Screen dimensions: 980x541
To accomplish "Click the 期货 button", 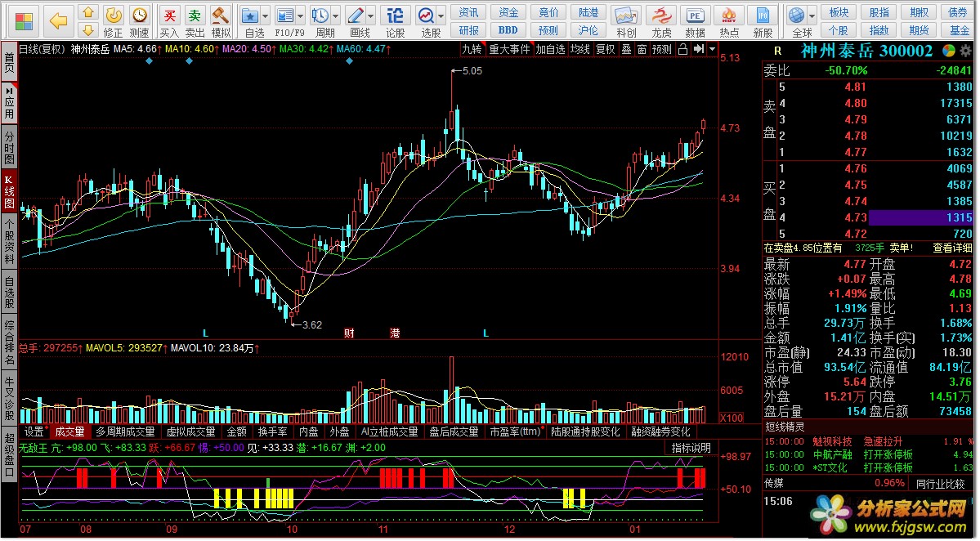I will coord(919,30).
